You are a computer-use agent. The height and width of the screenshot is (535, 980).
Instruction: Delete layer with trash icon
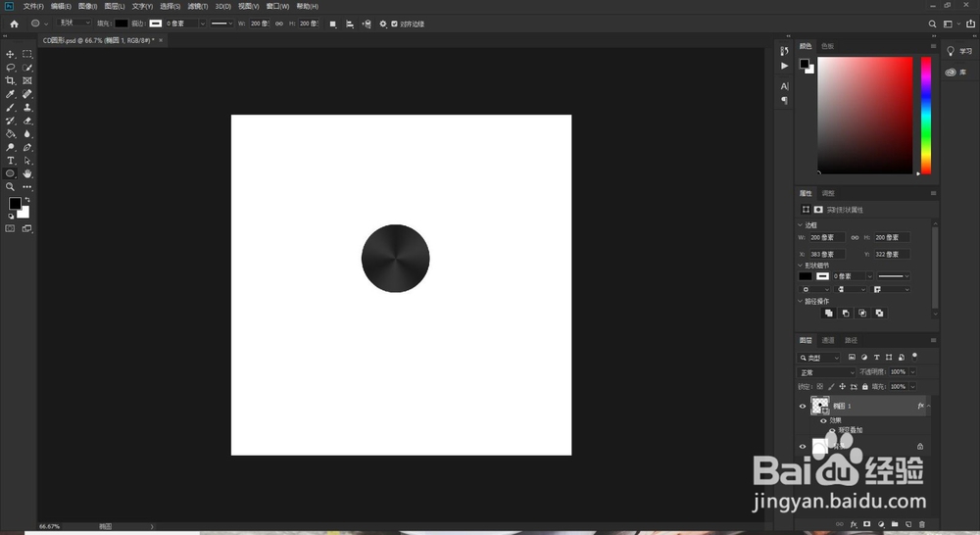point(922,524)
